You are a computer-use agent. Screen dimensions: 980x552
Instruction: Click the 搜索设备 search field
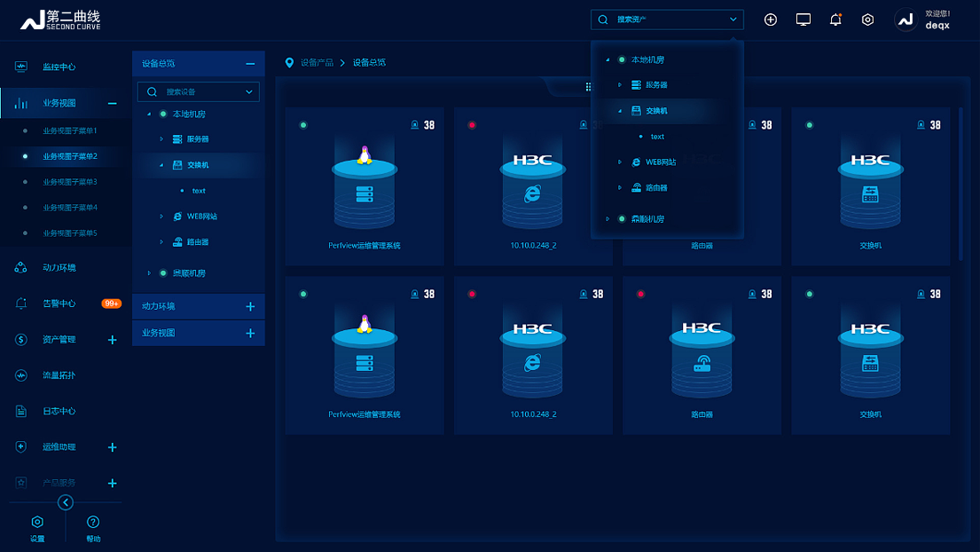[200, 91]
